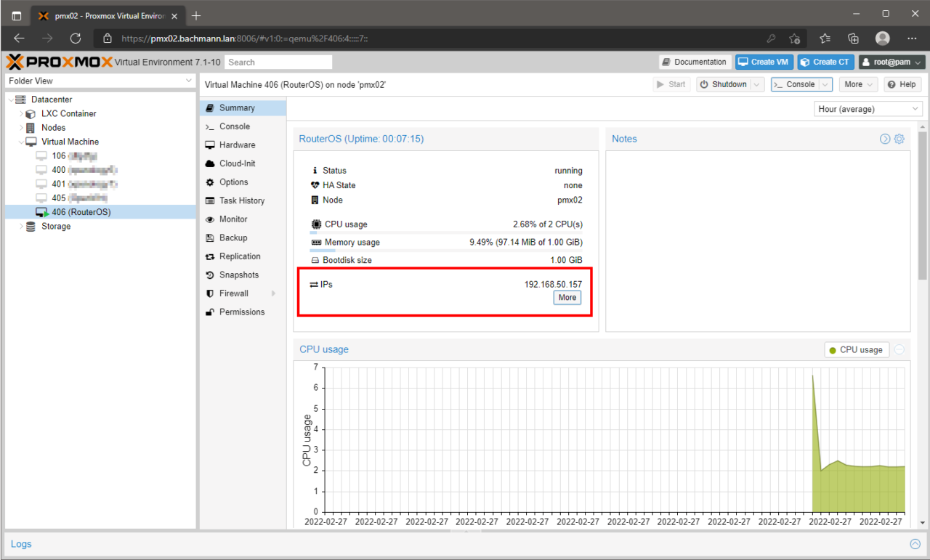
Task: Collapse the Datacenter tree node
Action: click(x=10, y=100)
